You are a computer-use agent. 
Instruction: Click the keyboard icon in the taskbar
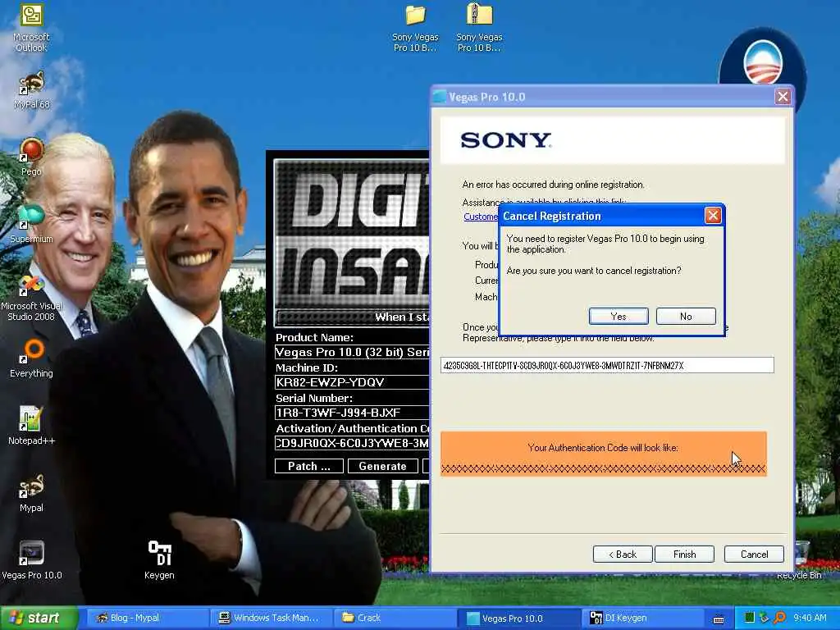[x=719, y=619]
